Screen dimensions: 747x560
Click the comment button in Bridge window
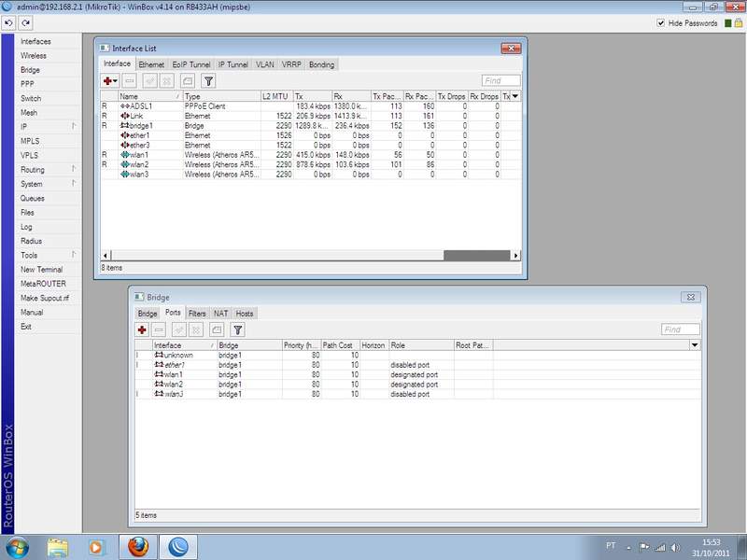217,329
